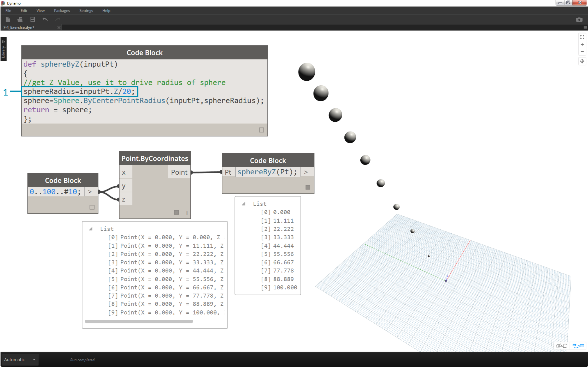The width and height of the screenshot is (588, 367).
Task: Close the 7-4_Exercise.dyn tab
Action: (59, 27)
